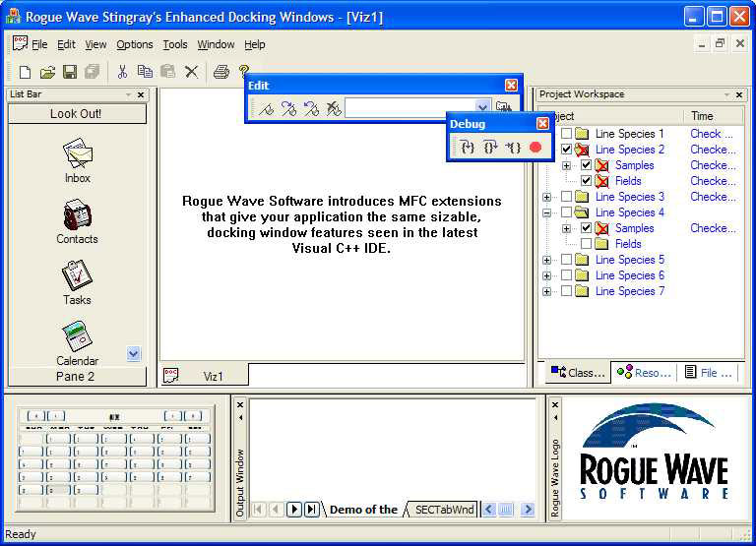Click the third icon in Edit toolbar
This screenshot has width=756, height=546.
pyautogui.click(x=311, y=108)
